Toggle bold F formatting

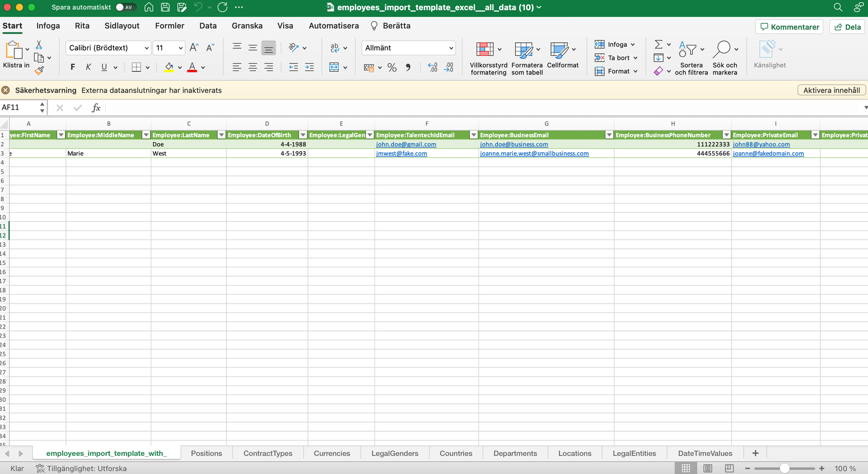[x=72, y=67]
